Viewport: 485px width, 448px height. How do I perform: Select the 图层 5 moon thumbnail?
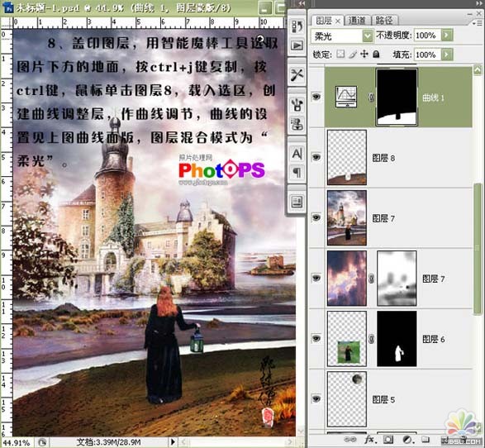click(x=347, y=398)
